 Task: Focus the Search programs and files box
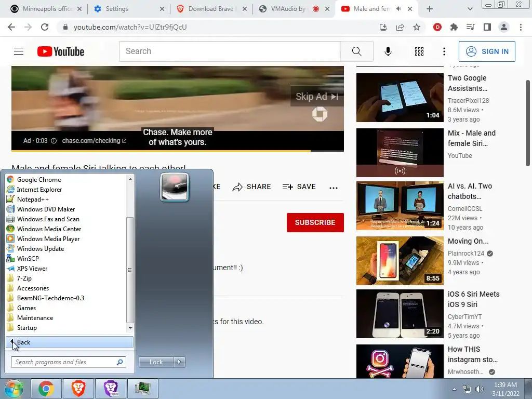pyautogui.click(x=69, y=362)
